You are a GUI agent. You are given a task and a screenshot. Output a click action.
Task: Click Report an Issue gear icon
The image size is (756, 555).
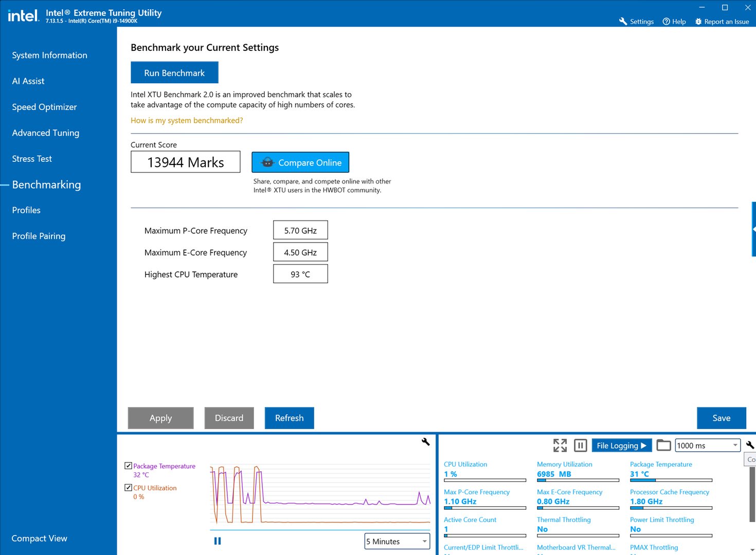[698, 22]
